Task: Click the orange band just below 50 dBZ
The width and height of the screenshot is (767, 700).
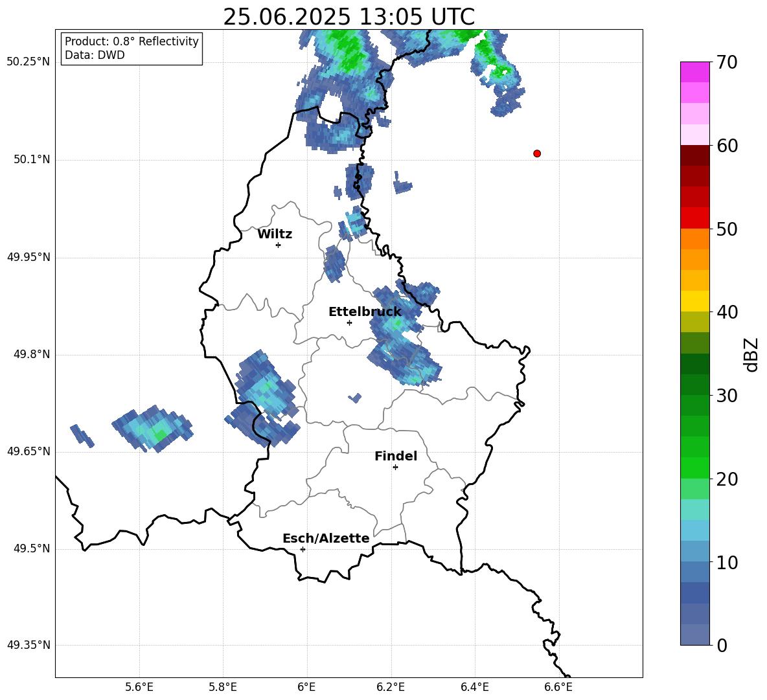Action: 694,238
